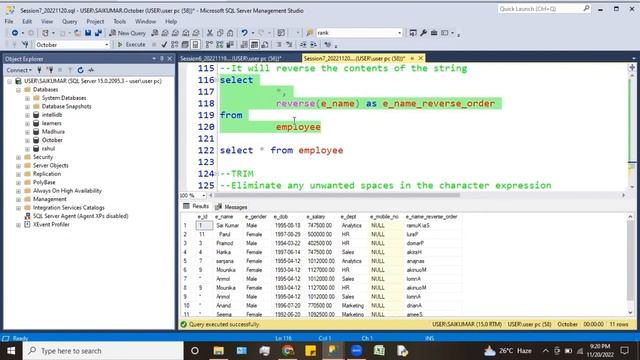The height and width of the screenshot is (360, 640).
Task: Collapse the USER\SAIKUMAR server node
Action: coord(9,81)
